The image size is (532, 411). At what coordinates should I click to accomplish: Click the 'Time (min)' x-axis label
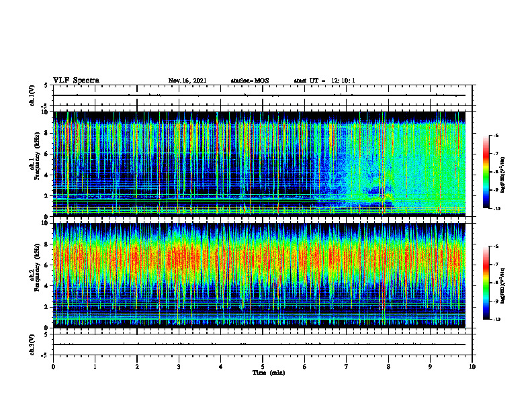pos(269,373)
